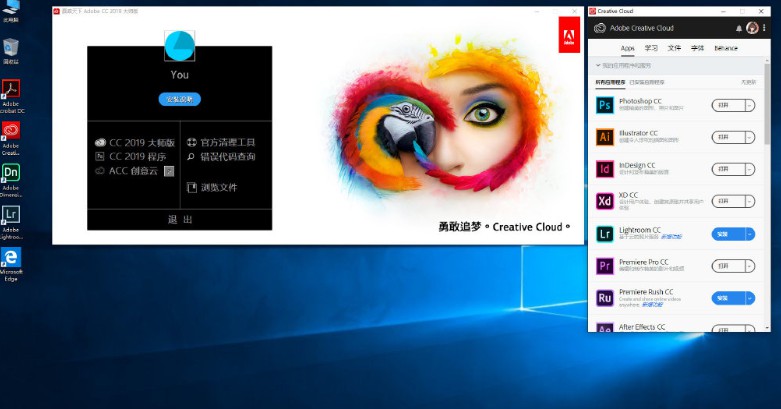Open dropdown arrow next to XD CC button
This screenshot has width=781, height=409.
(x=750, y=201)
